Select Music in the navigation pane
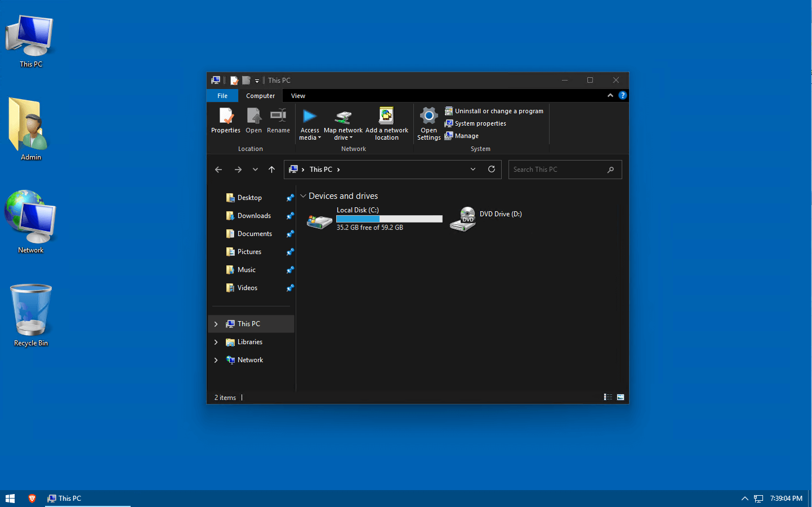This screenshot has height=507, width=812. (x=247, y=270)
